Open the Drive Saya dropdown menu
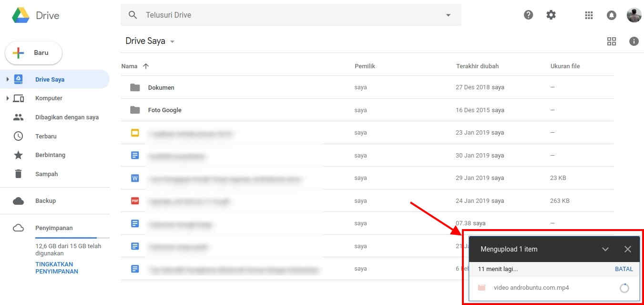 [x=172, y=42]
